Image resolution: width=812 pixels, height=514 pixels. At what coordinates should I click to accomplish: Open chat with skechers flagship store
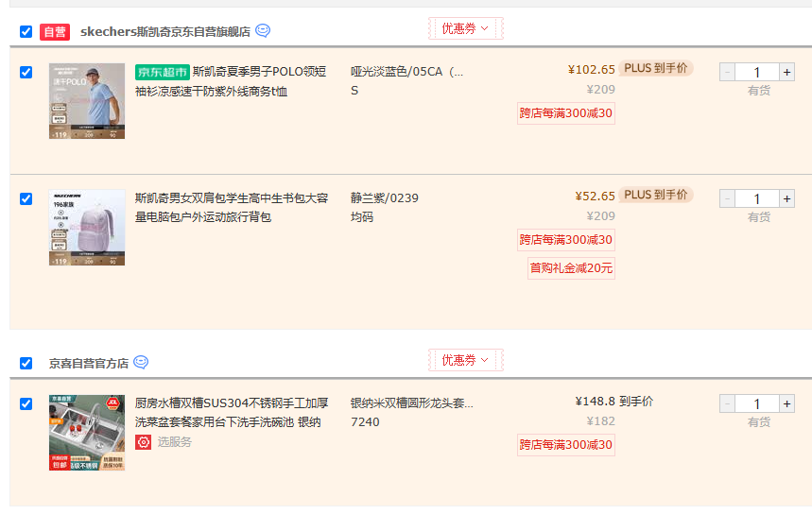point(263,31)
